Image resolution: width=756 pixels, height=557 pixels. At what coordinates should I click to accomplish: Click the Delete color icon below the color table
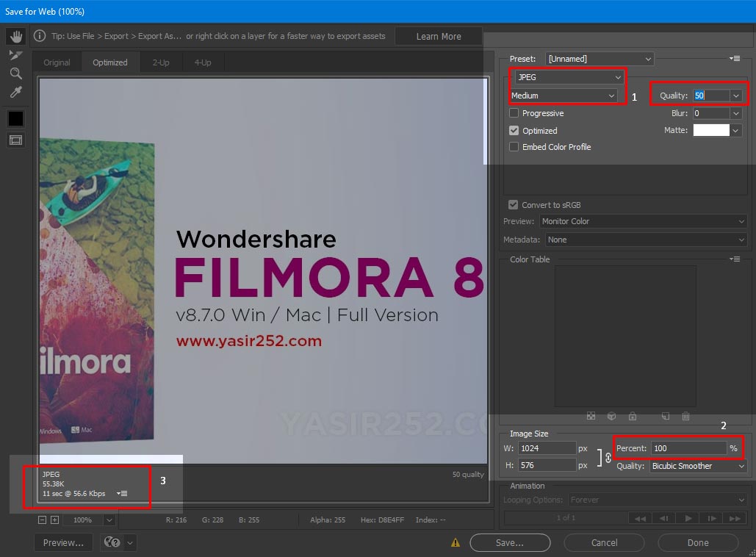click(x=685, y=417)
